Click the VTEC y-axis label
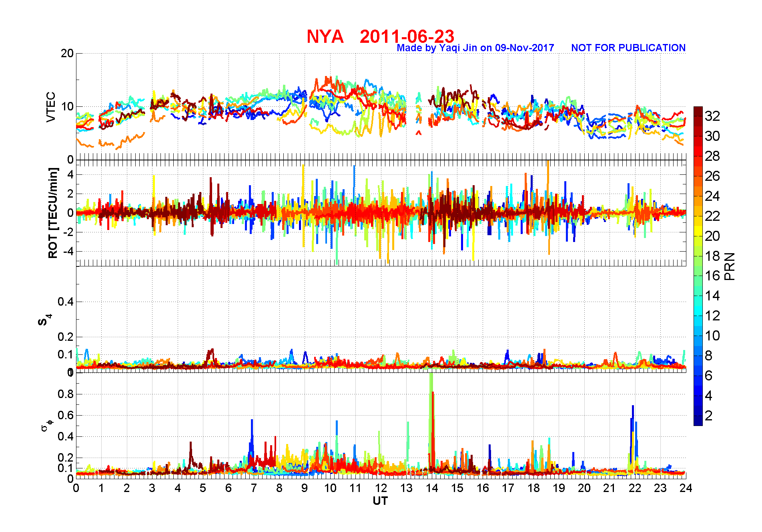 [51, 107]
